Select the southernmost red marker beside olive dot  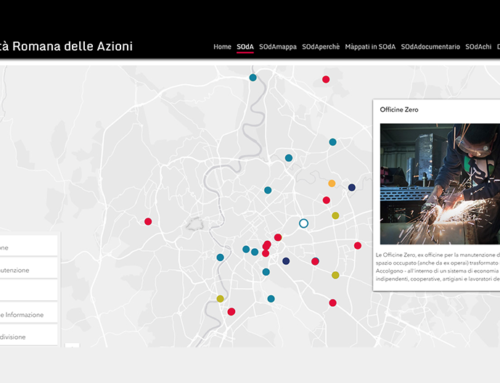(231, 312)
